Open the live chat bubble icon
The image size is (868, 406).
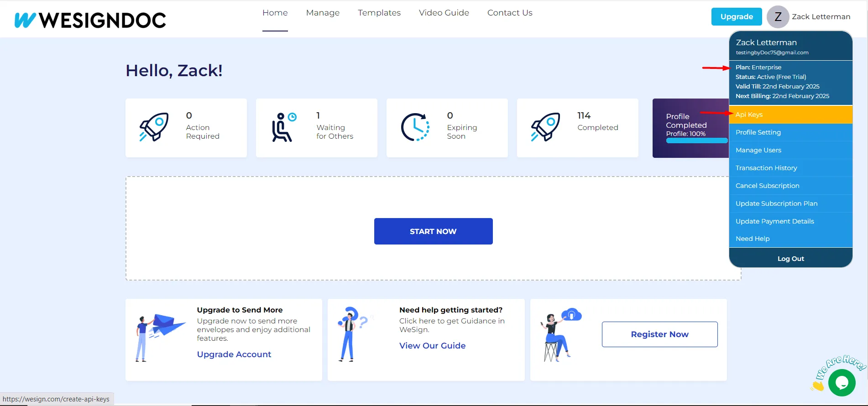(842, 383)
